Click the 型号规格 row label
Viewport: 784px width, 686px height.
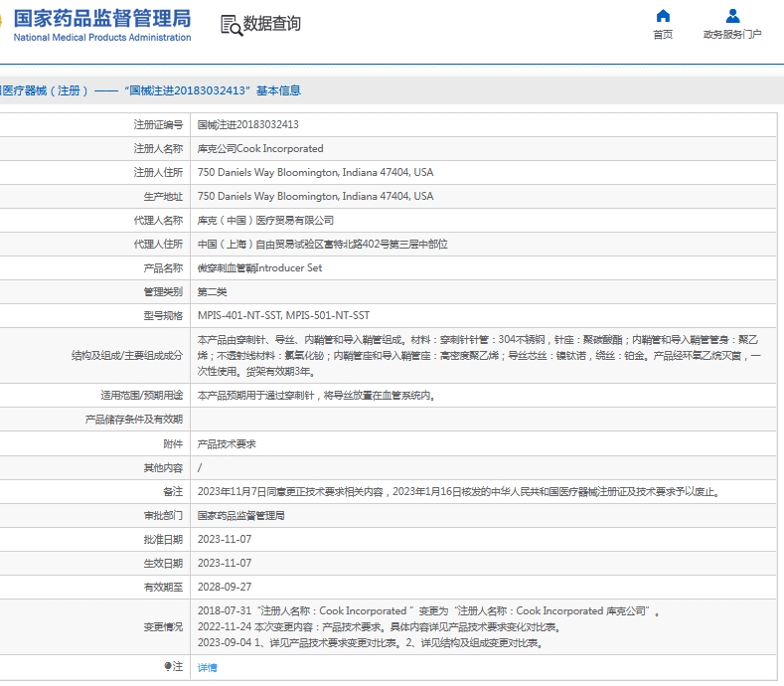(163, 316)
